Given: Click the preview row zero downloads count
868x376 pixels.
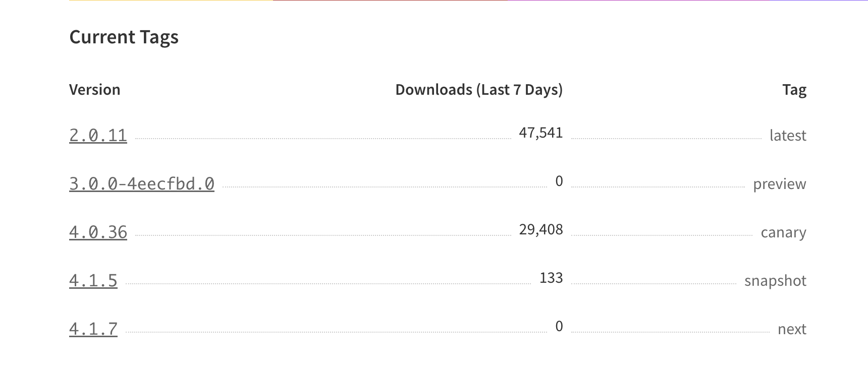Looking at the screenshot, I should tap(559, 181).
